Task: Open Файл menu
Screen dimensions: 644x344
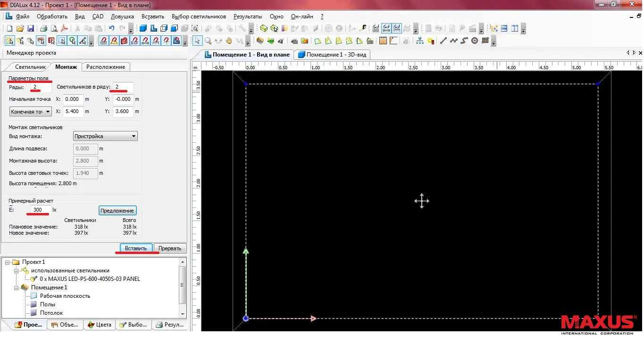Action: pyautogui.click(x=22, y=16)
